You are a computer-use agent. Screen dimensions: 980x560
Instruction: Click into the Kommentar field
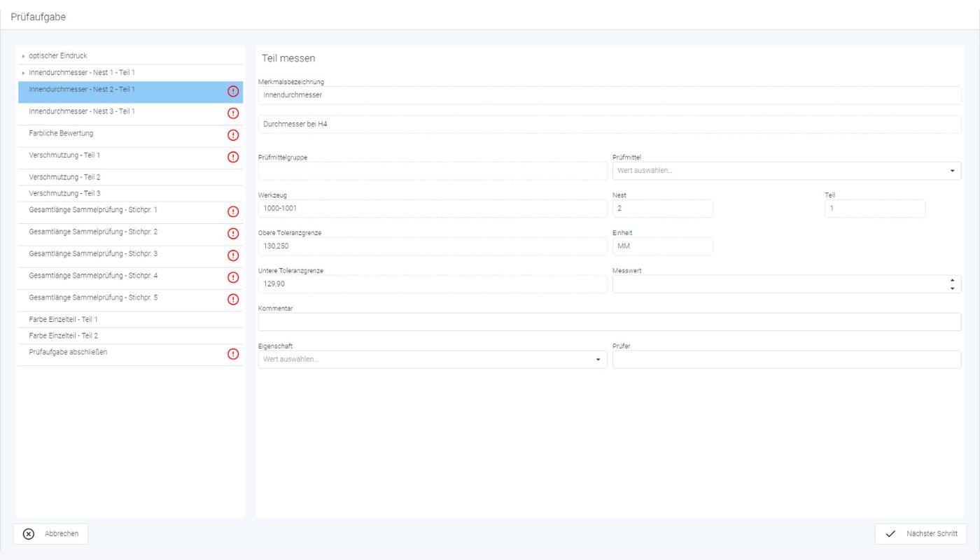(x=610, y=321)
